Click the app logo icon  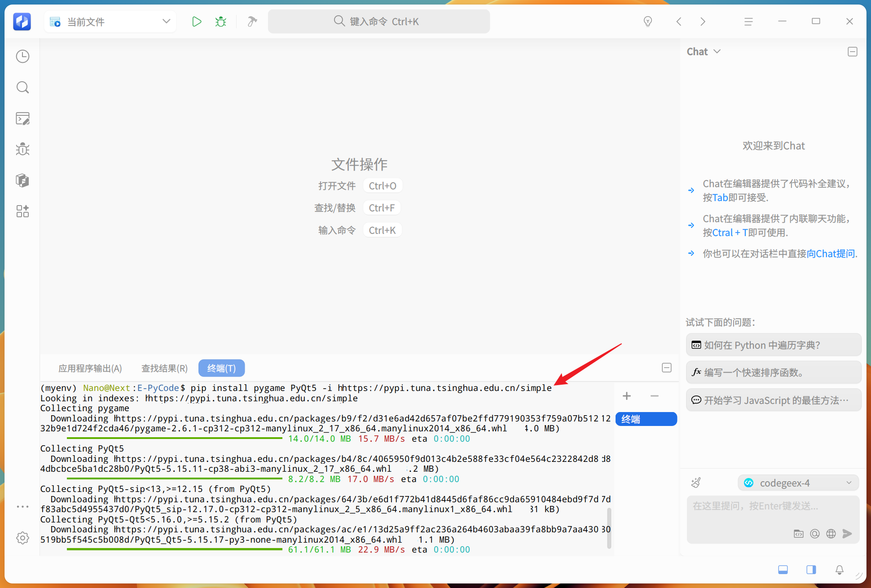coord(22,22)
